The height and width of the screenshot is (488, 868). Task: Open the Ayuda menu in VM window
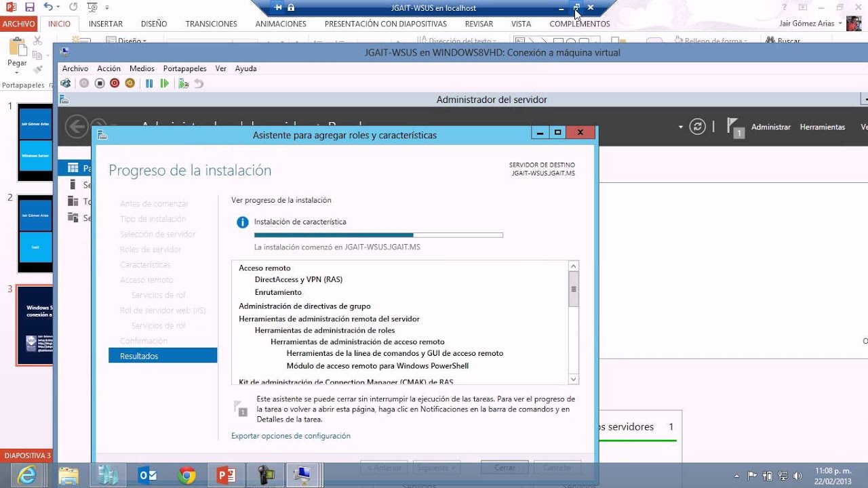[245, 68]
